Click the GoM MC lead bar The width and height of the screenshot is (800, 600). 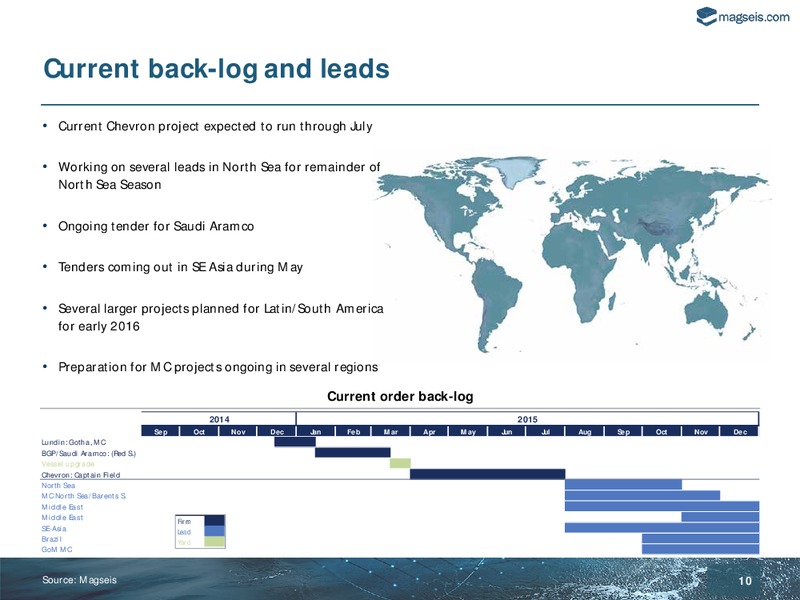pos(701,549)
